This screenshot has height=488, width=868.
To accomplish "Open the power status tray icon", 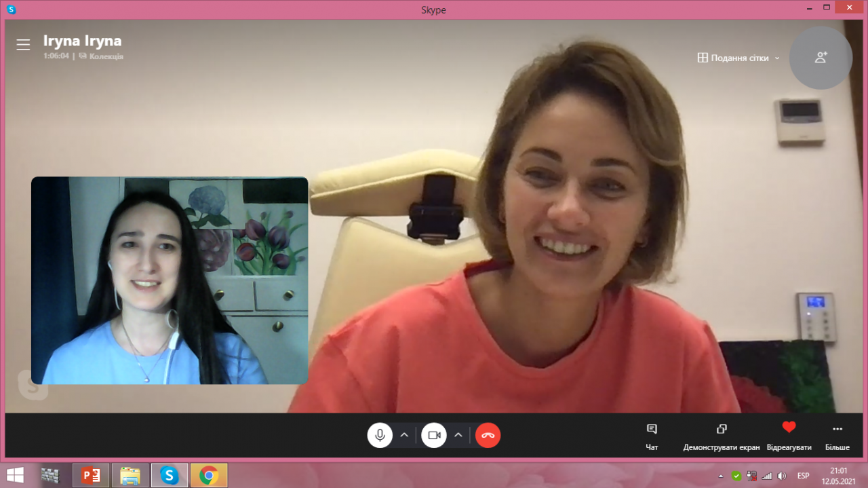I will tap(751, 476).
